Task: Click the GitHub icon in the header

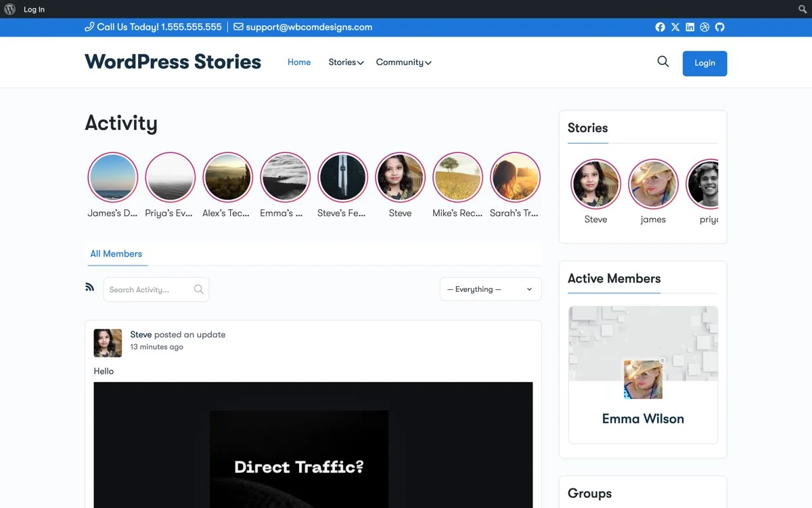Action: point(719,27)
